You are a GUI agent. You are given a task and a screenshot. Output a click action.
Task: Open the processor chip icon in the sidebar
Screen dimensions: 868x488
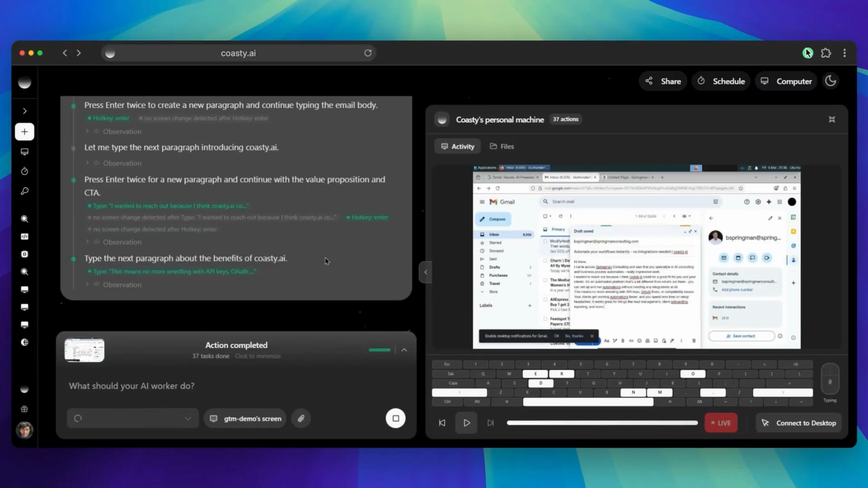tap(24, 254)
